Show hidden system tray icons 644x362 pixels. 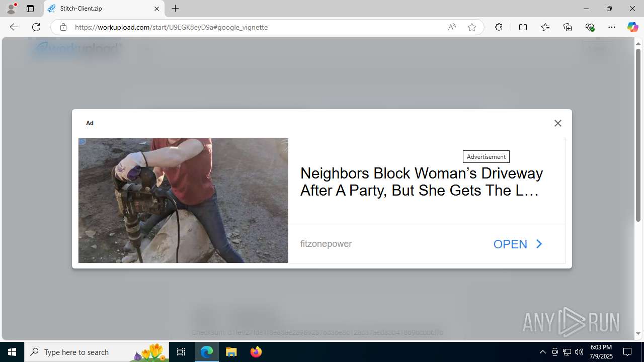coord(542,352)
